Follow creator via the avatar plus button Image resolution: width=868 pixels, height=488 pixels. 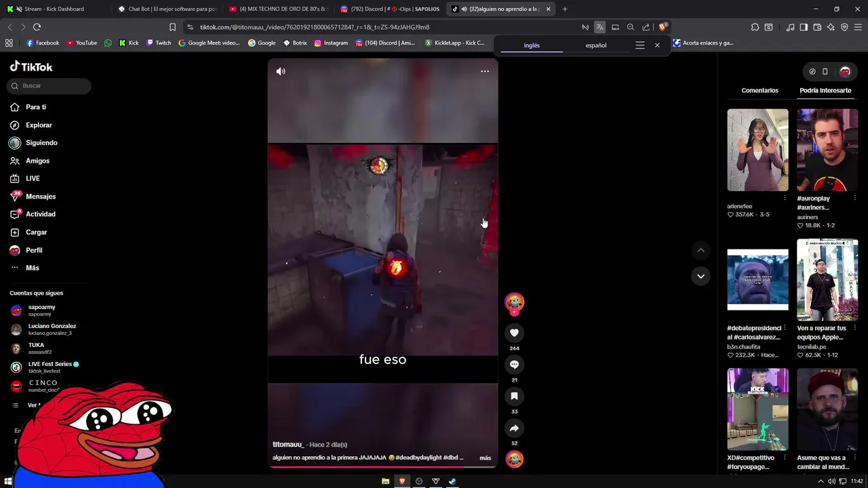(514, 312)
